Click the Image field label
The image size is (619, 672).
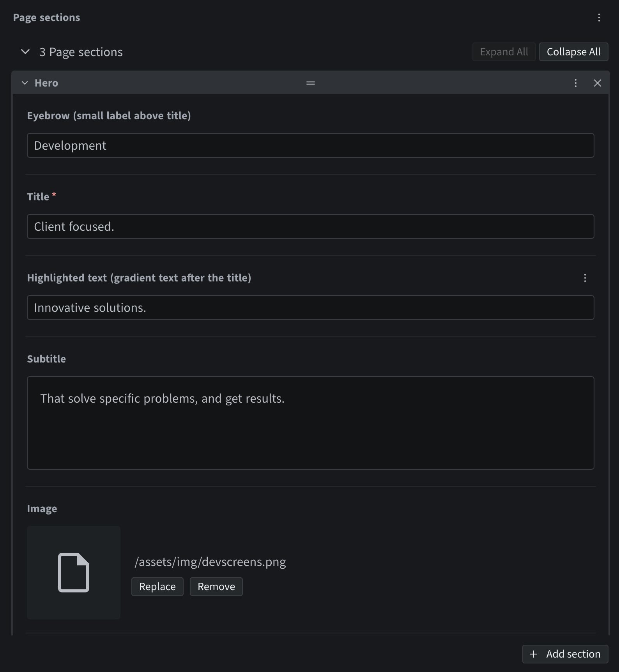tap(42, 509)
